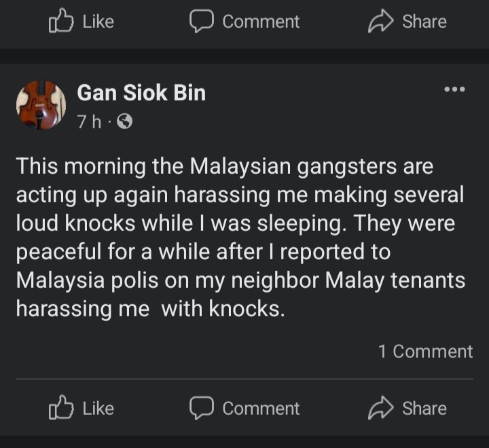The image size is (489, 448).
Task: Tap the post's first line starting "This morning"
Action: pyautogui.click(x=224, y=166)
